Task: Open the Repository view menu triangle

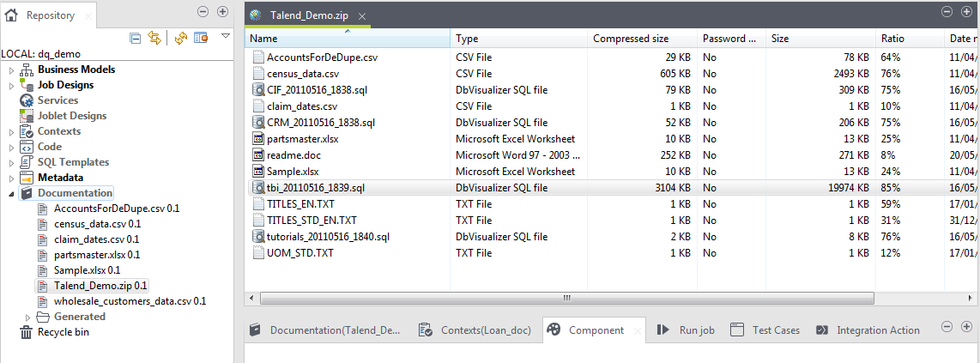Action: (225, 36)
